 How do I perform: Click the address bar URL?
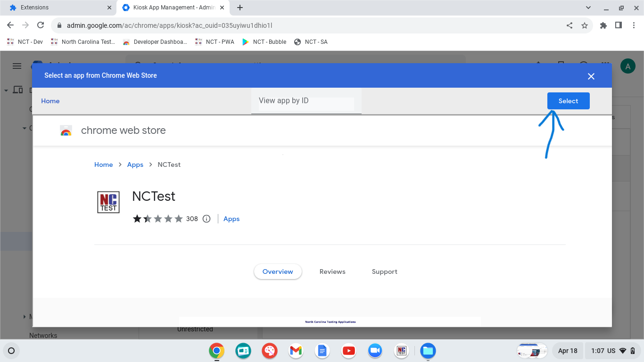click(170, 25)
